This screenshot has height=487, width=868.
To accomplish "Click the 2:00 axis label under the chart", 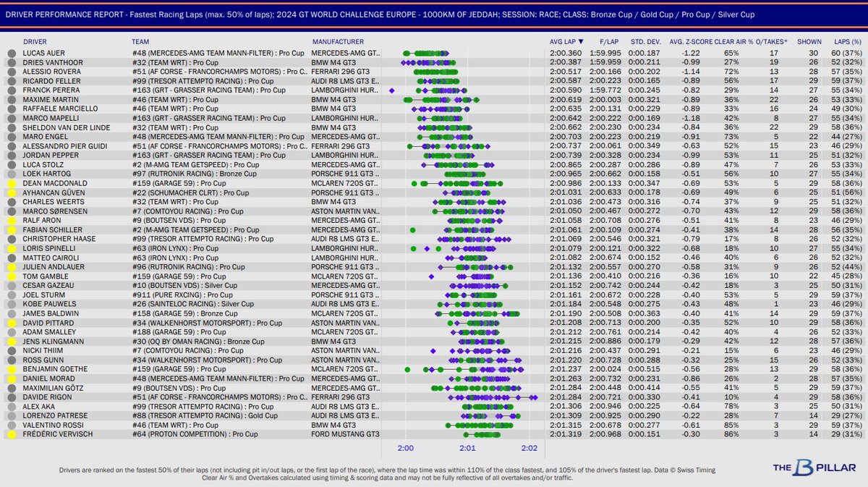I will [x=405, y=448].
